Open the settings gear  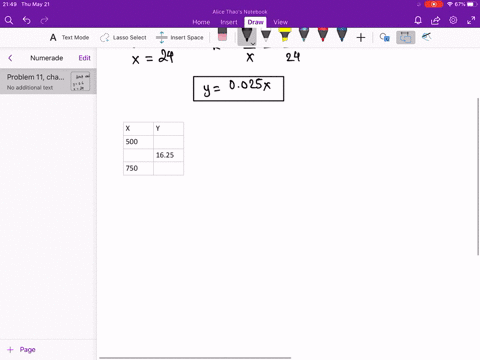[x=453, y=20]
